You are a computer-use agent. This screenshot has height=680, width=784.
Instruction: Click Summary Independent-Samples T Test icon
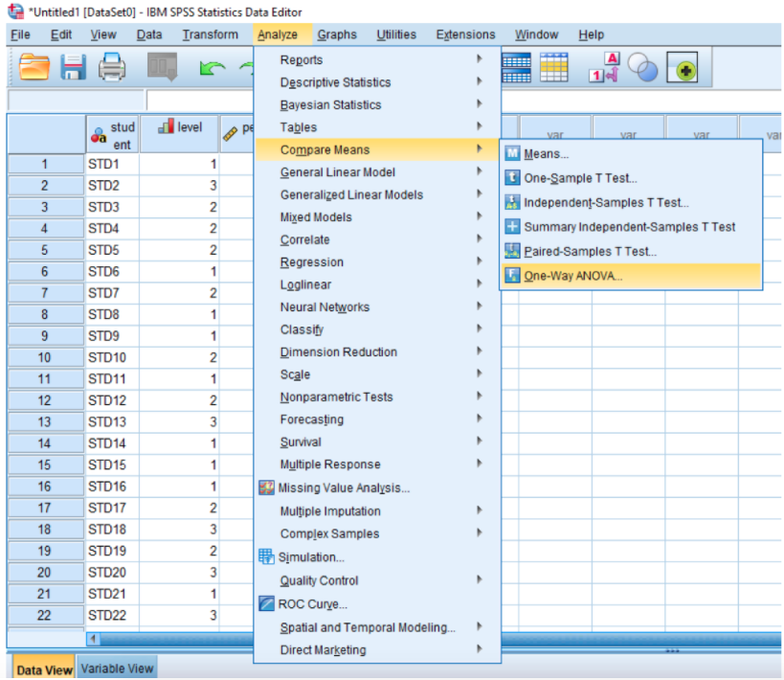pos(512,226)
